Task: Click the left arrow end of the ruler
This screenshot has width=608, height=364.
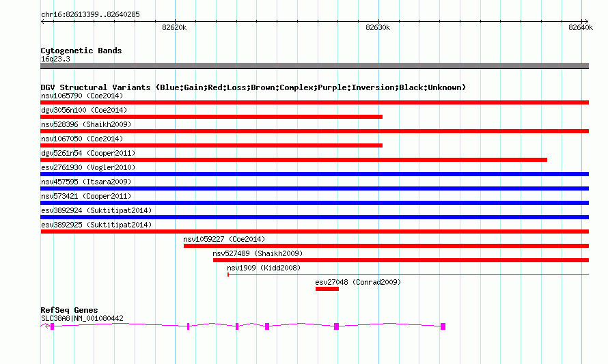Action: pyautogui.click(x=42, y=21)
